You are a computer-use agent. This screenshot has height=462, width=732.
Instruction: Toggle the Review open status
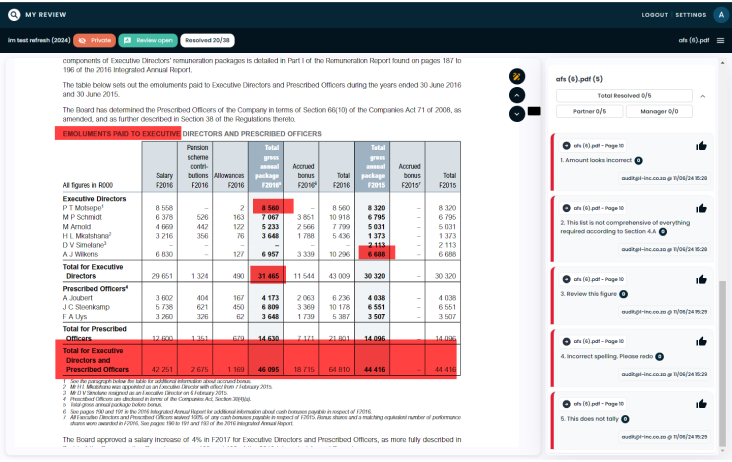coord(148,40)
